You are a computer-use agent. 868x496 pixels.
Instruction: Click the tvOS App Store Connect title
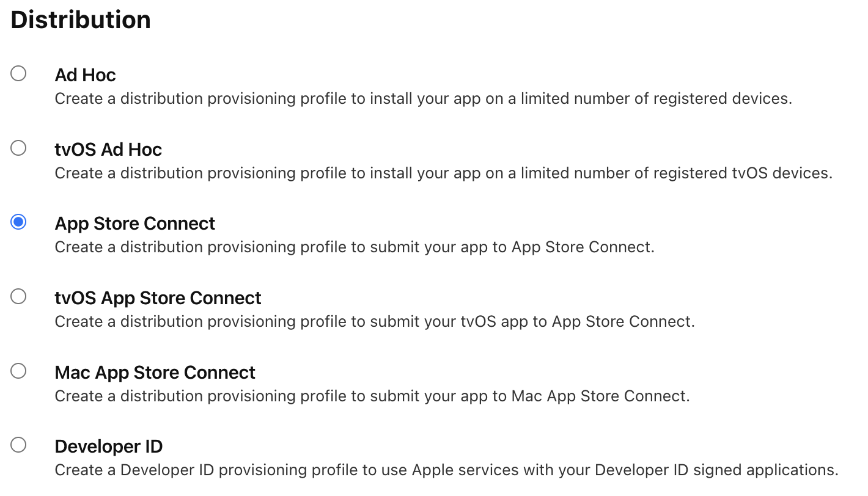point(158,298)
